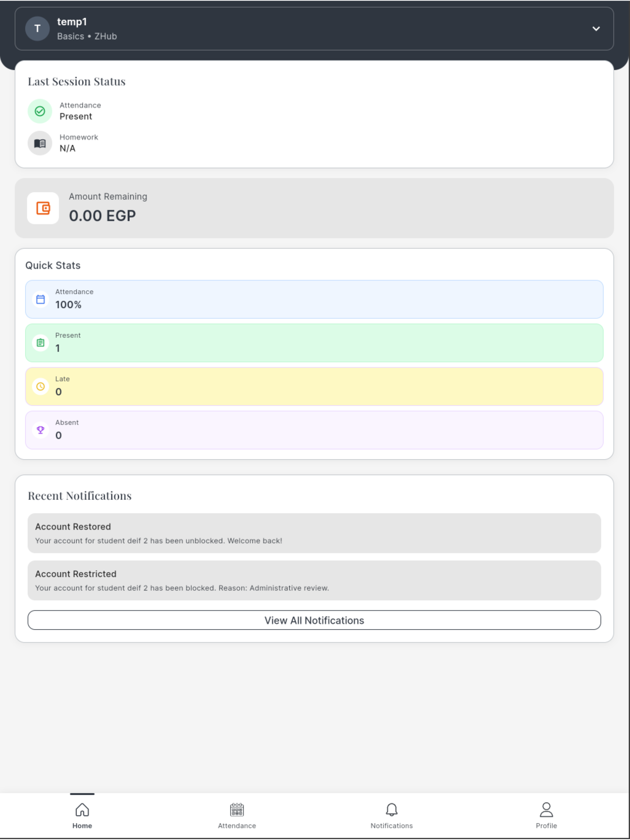Open the Home tab
Viewport: 630px width, 840px height.
(x=82, y=816)
